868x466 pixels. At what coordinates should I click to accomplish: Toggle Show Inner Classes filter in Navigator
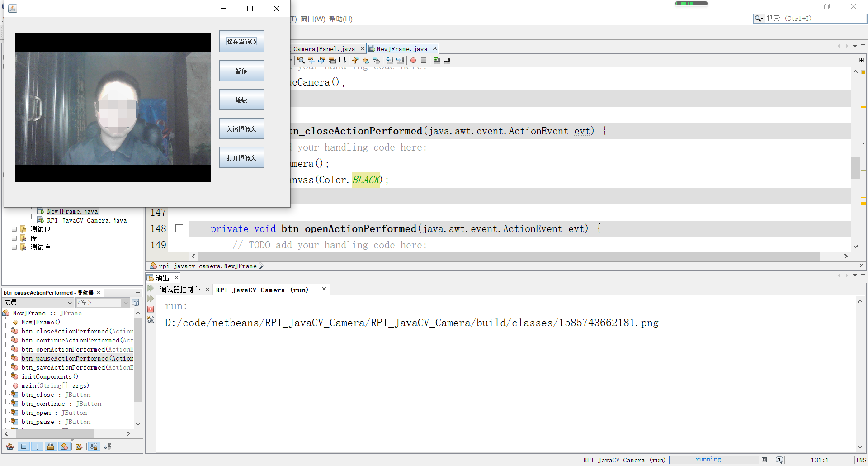(64, 447)
